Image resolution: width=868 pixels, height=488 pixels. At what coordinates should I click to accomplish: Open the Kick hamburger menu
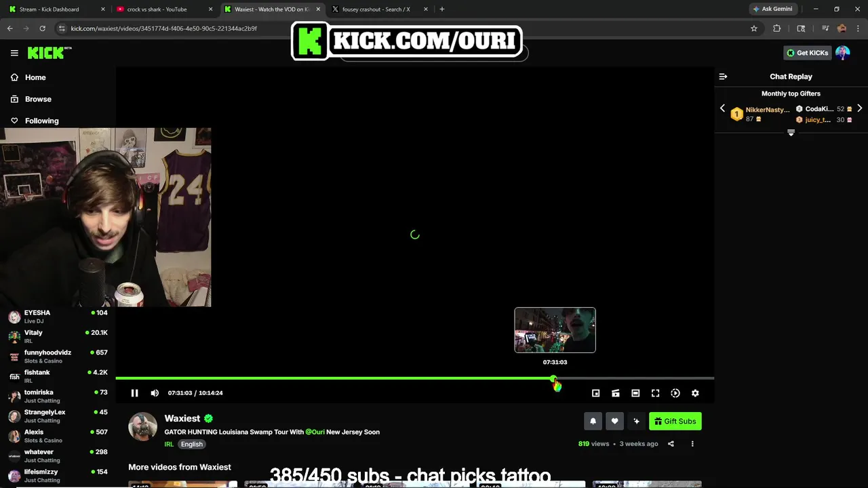click(x=14, y=53)
